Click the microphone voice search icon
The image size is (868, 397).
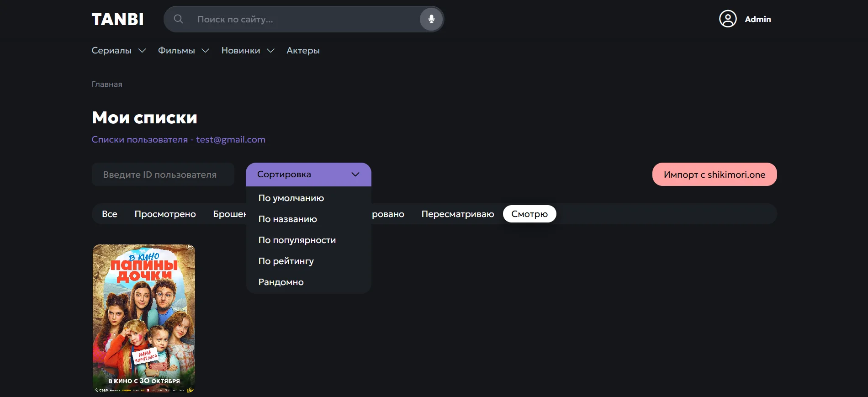(x=431, y=19)
